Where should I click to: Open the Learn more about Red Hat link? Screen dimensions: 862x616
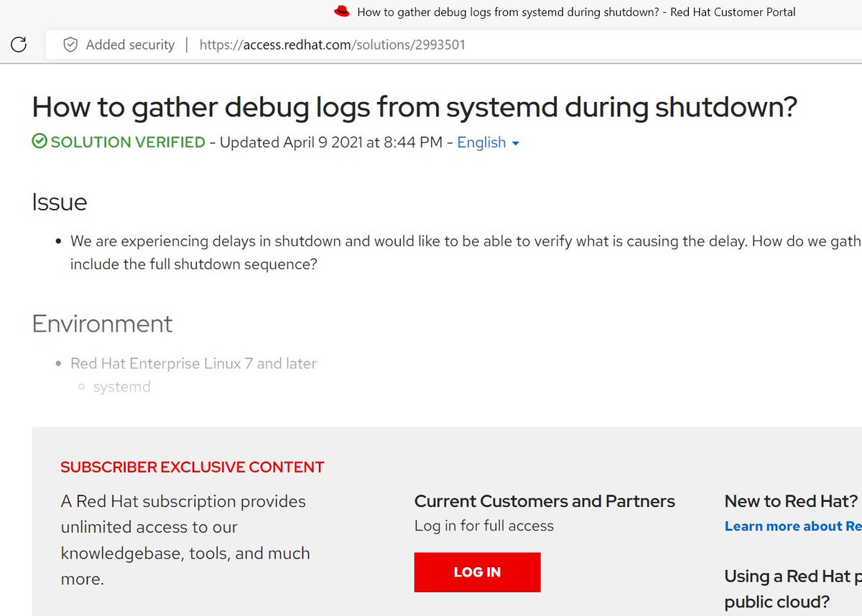coord(793,526)
